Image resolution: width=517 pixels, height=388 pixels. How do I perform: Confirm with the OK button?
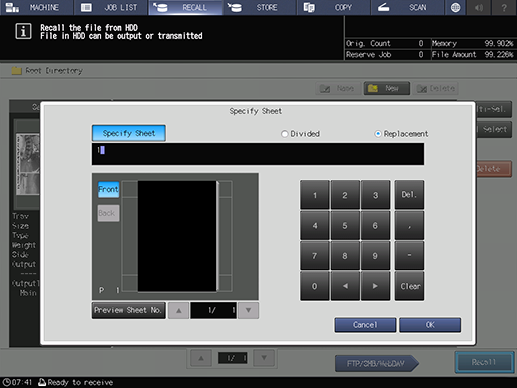tap(430, 325)
